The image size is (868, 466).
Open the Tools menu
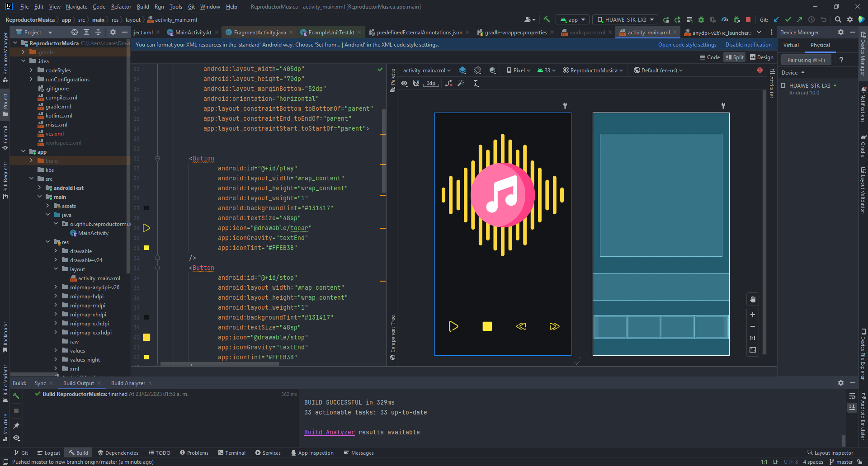point(175,7)
